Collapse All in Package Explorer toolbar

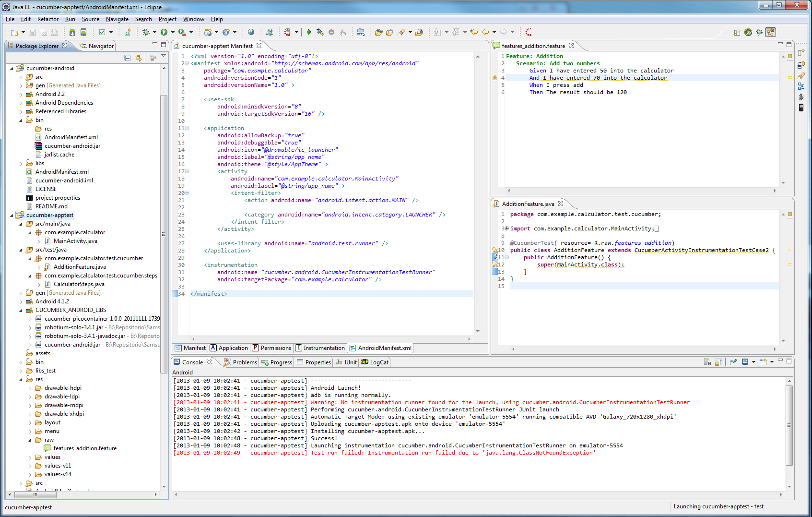point(127,58)
